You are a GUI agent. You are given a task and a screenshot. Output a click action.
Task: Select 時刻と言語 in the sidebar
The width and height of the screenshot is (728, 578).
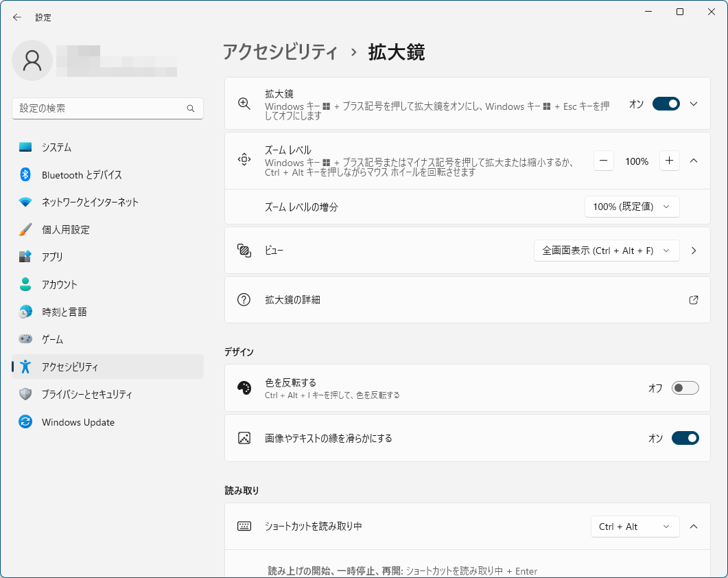pos(64,312)
